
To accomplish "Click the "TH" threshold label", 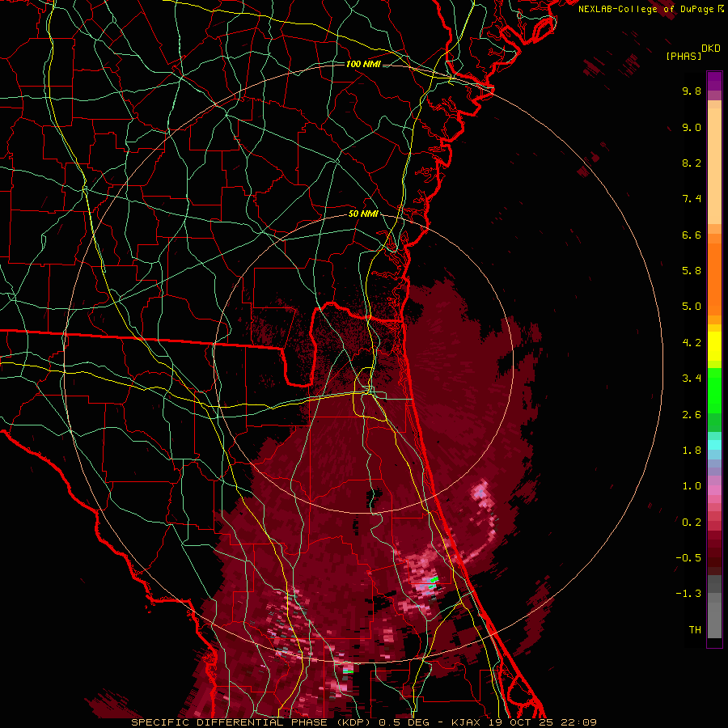I will click(x=695, y=630).
